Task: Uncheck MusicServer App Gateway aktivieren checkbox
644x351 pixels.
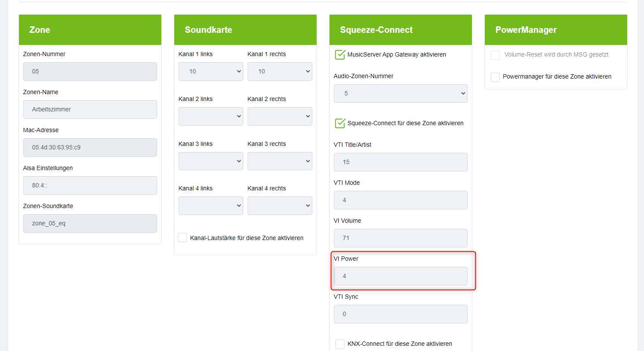Action: [x=340, y=55]
